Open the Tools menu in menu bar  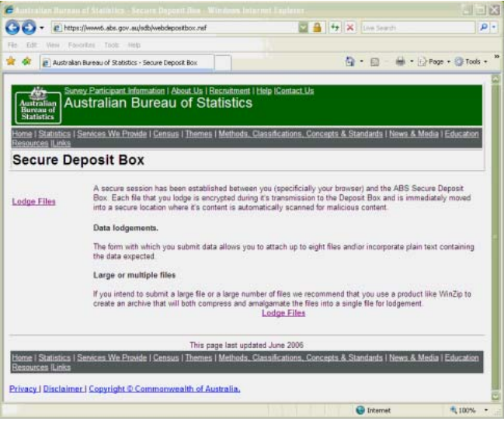point(112,45)
